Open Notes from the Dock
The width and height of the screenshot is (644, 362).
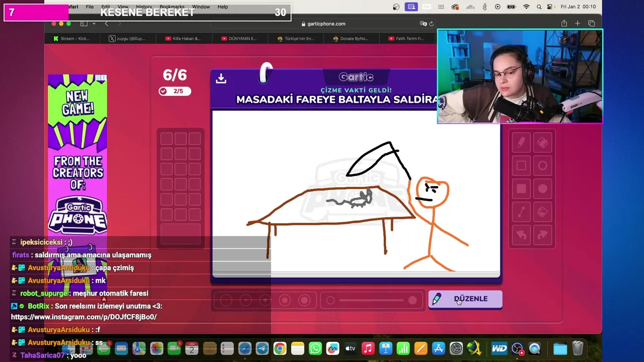point(297,348)
